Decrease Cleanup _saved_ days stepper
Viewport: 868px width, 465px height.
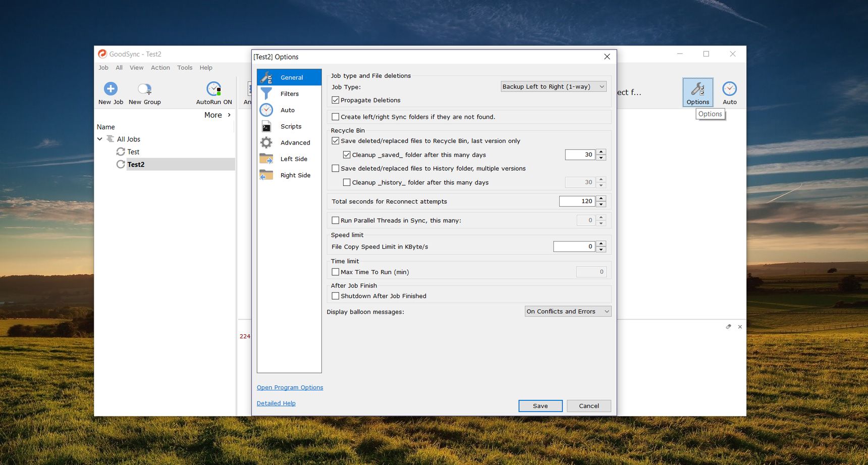coord(601,158)
